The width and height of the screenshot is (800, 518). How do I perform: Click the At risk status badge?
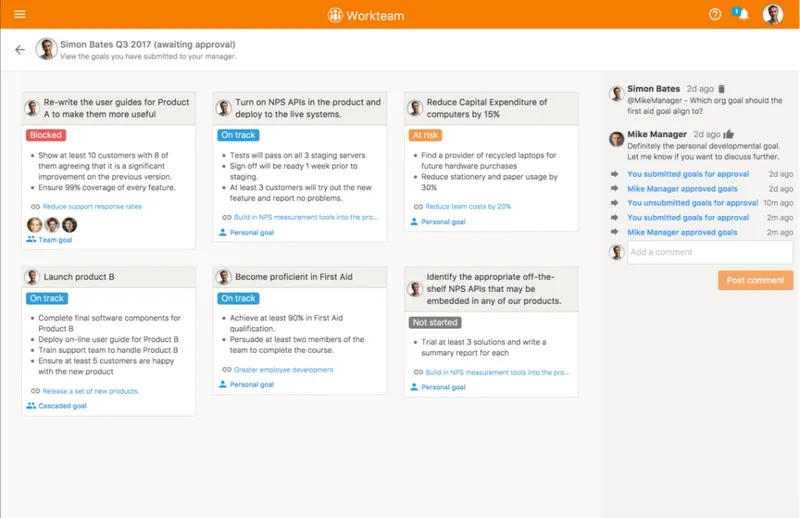click(426, 135)
